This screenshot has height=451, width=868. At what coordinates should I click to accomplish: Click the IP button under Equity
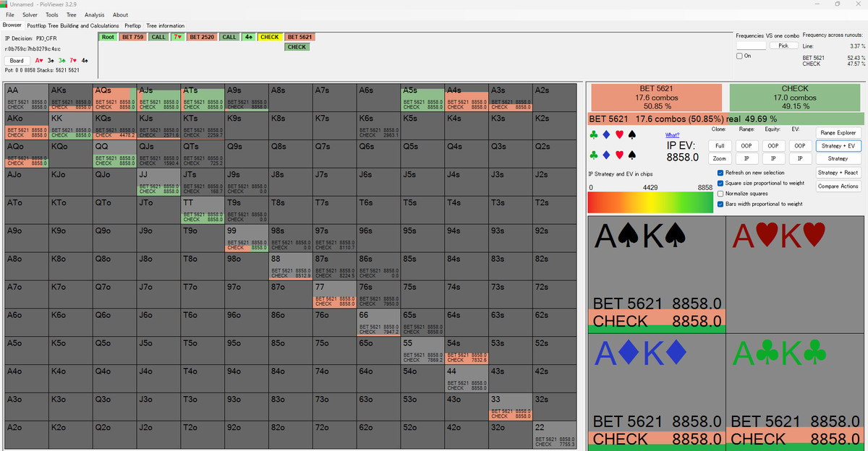click(x=773, y=158)
